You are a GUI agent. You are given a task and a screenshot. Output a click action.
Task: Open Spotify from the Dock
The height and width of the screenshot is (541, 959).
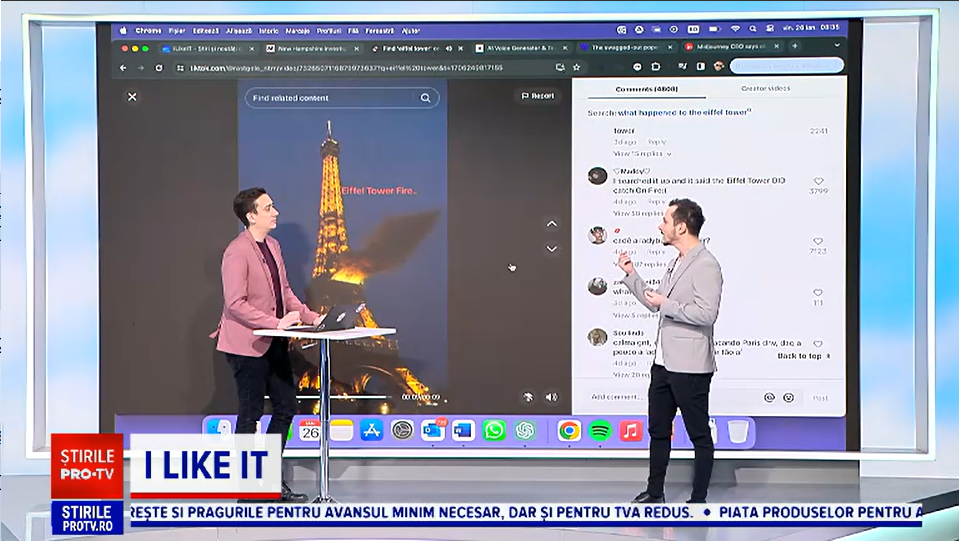600,431
